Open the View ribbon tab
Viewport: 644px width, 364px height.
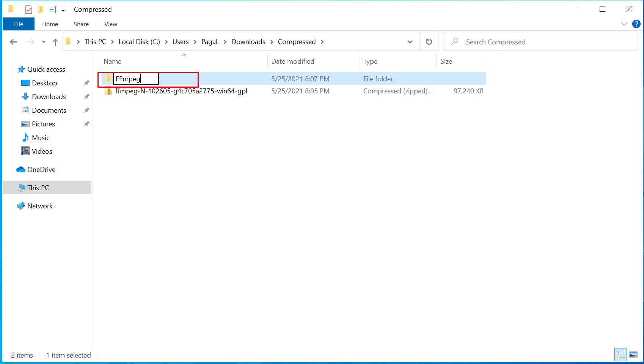[110, 24]
